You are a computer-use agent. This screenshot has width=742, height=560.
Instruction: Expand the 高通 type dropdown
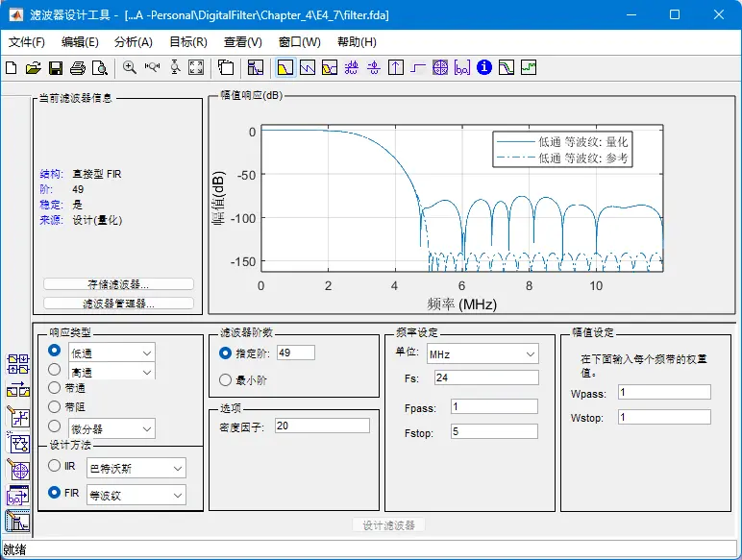(x=111, y=372)
